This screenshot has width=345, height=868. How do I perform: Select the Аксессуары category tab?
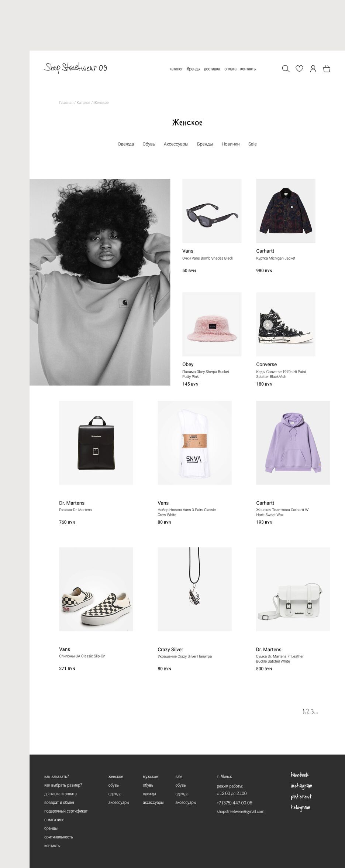[x=176, y=144]
